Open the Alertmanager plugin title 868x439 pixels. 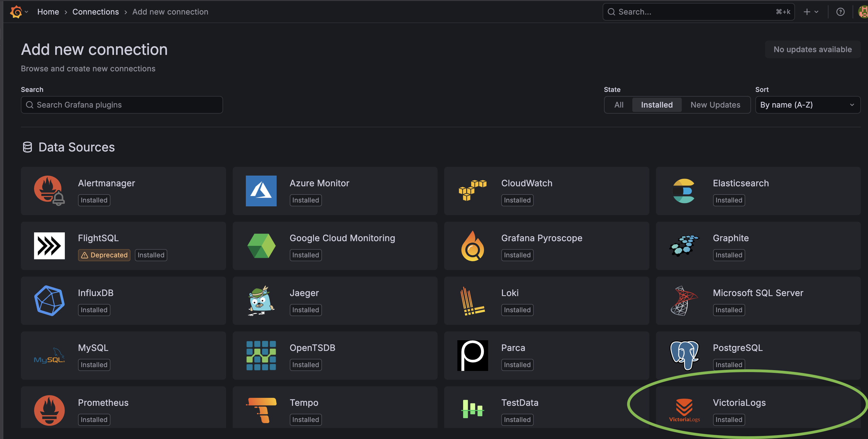[106, 183]
